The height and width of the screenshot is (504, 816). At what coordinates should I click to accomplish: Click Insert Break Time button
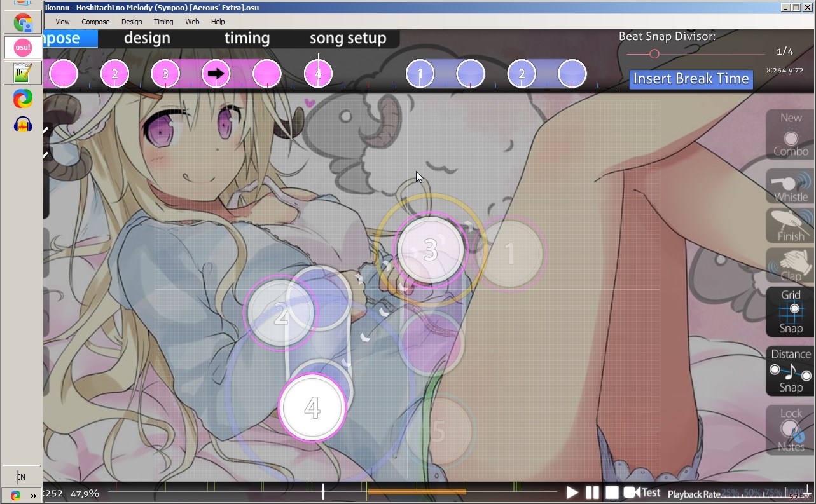pyautogui.click(x=691, y=79)
